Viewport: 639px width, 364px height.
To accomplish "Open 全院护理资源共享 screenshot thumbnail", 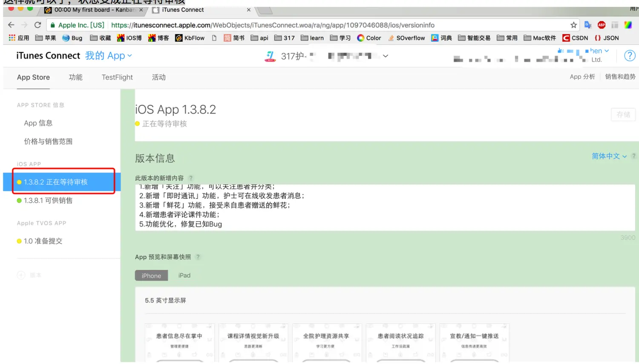I will [327, 343].
